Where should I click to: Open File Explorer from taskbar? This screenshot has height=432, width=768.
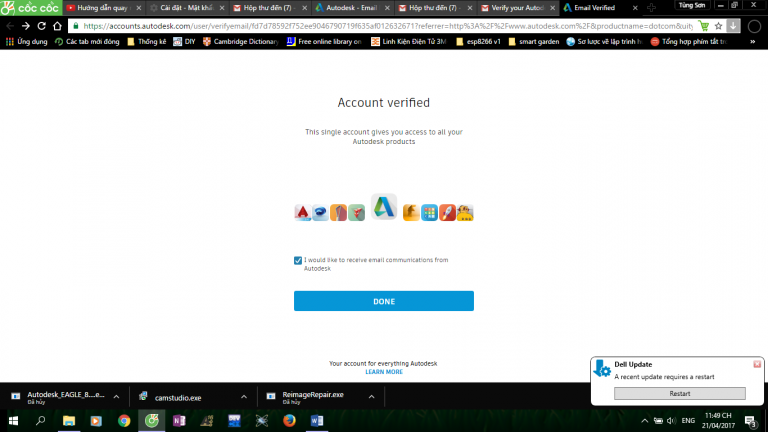tap(69, 421)
